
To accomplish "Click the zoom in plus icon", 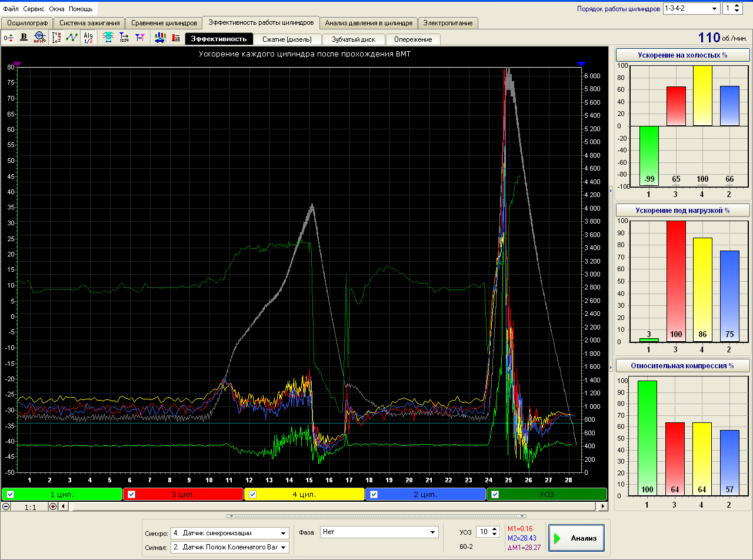I will pyautogui.click(x=53, y=506).
